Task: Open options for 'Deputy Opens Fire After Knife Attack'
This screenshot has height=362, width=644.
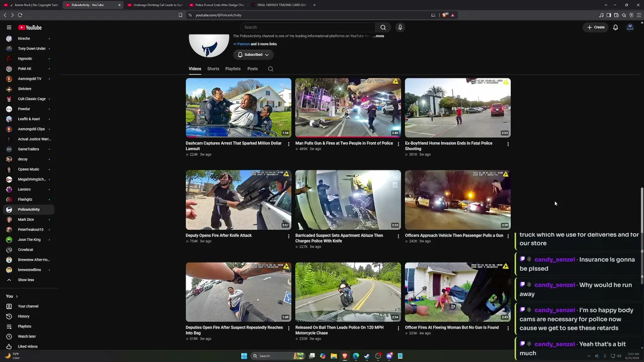Action: 289,236
